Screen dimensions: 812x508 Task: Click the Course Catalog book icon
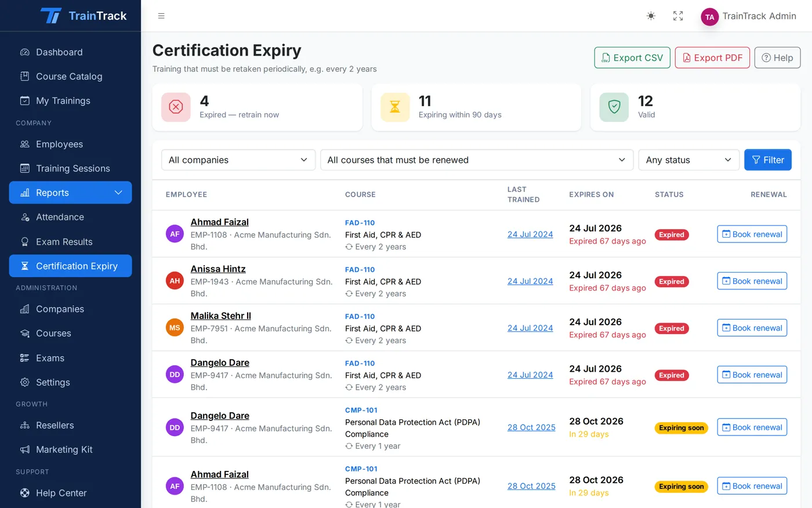(x=25, y=77)
